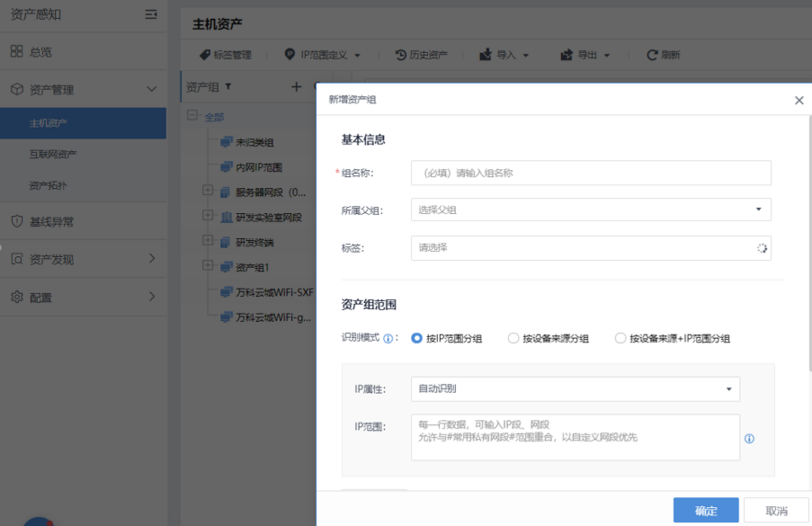Click the 确定 button
The image size is (812, 526).
pos(706,511)
